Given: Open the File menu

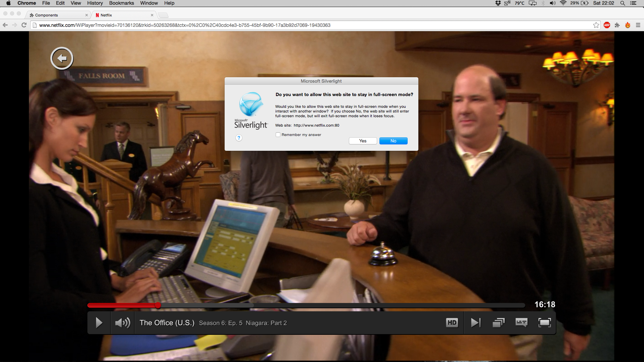Looking at the screenshot, I should coord(46,3).
